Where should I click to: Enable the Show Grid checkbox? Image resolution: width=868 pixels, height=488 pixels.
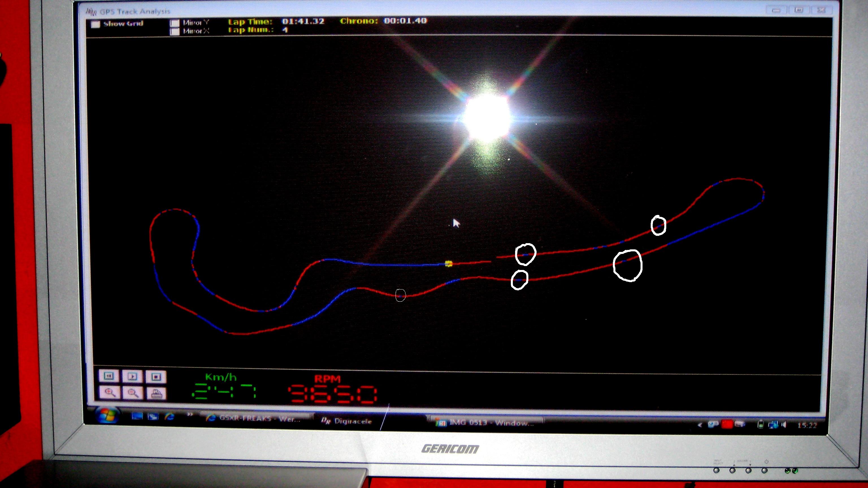coord(96,24)
